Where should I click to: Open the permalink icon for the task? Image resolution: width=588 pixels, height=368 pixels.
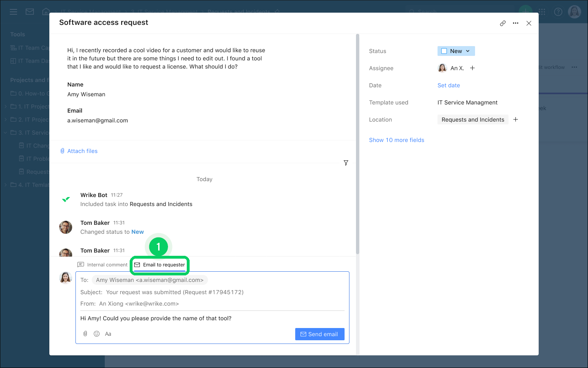point(503,23)
